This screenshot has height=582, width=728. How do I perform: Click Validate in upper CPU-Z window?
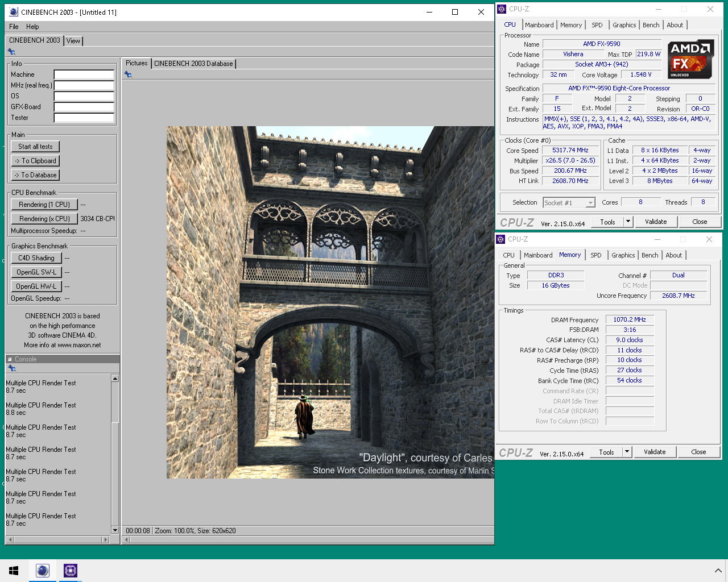click(656, 222)
